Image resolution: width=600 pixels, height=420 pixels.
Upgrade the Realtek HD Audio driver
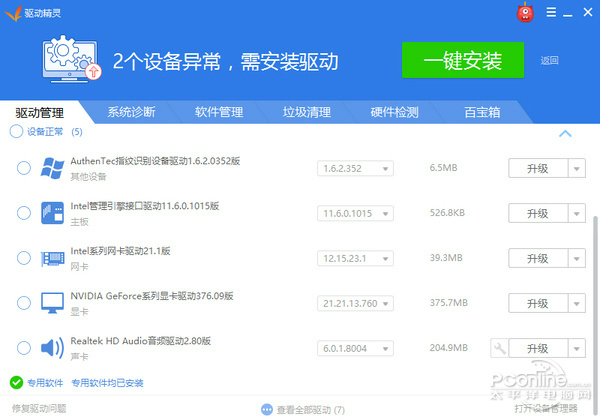538,348
